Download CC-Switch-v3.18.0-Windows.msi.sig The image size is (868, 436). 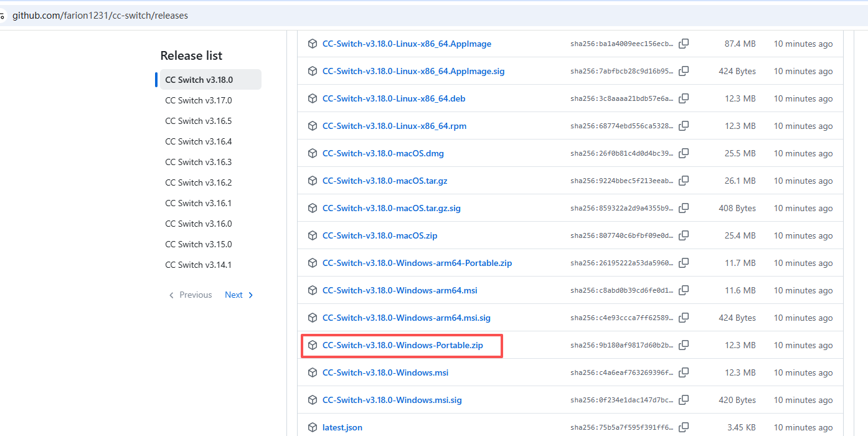392,400
